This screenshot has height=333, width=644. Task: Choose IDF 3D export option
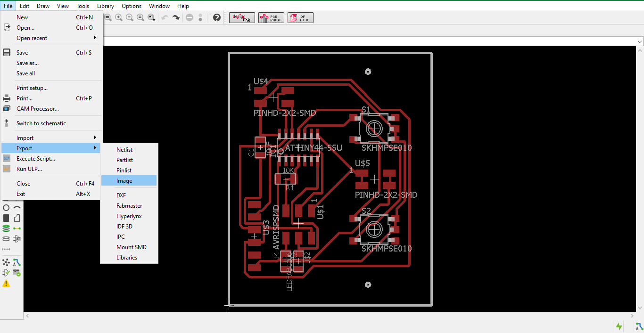129,227
